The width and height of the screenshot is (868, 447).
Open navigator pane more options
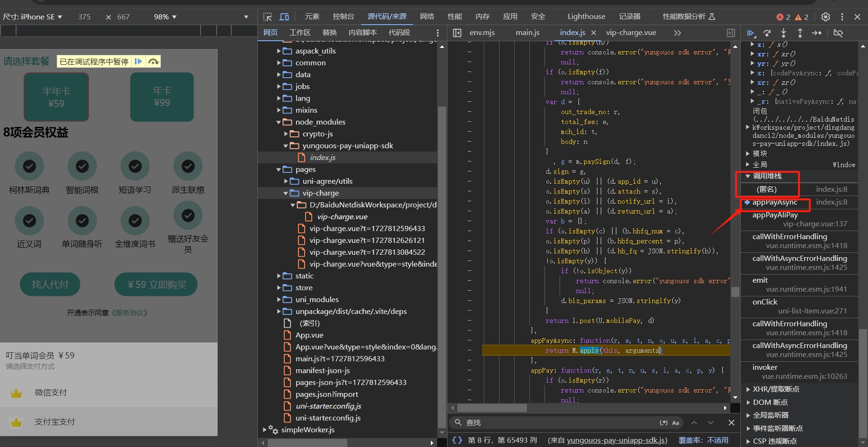click(x=438, y=33)
